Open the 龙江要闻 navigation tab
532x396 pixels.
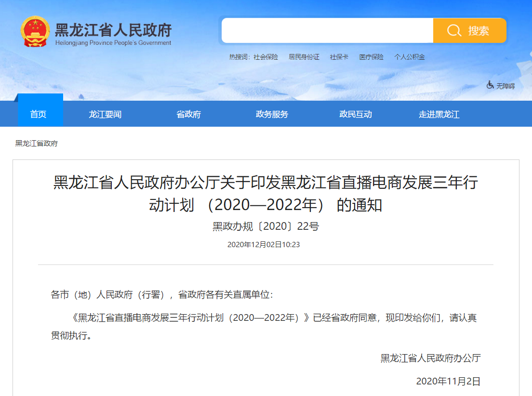pyautogui.click(x=105, y=114)
